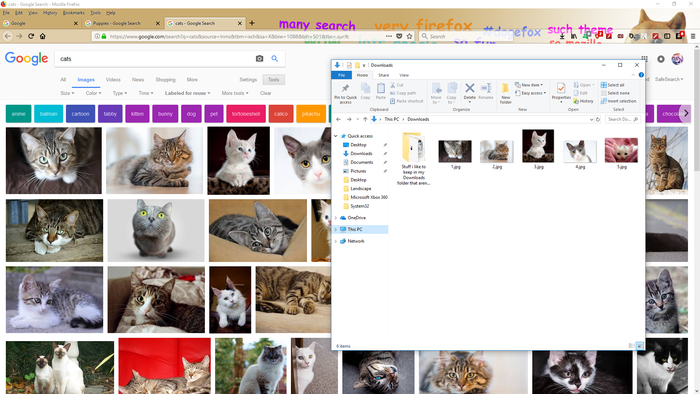Screen dimensions: 700x394
Task: Open New item dropdown in Explorer
Action: click(x=529, y=85)
